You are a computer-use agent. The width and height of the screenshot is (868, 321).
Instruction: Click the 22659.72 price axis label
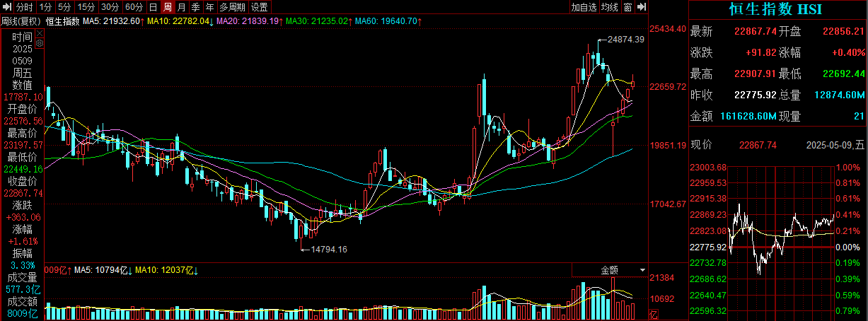(668, 86)
